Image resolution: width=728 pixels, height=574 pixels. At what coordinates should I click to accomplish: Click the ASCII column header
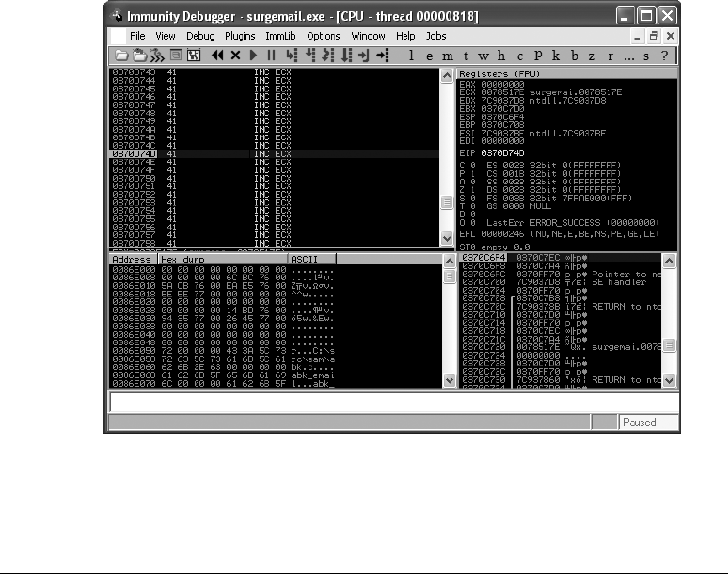(x=312, y=259)
